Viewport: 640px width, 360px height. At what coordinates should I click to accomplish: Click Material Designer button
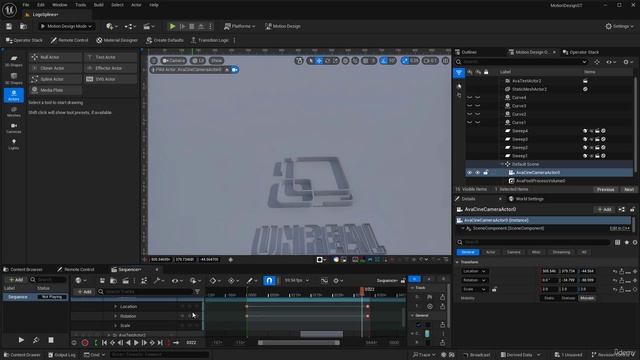117,40
